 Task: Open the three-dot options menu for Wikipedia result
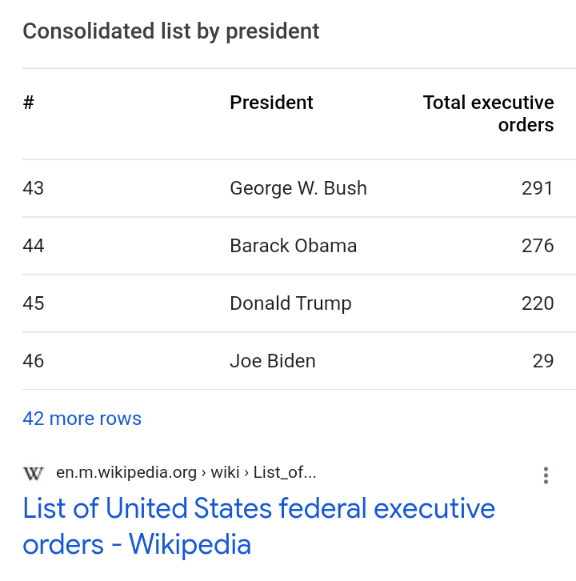[x=546, y=475]
